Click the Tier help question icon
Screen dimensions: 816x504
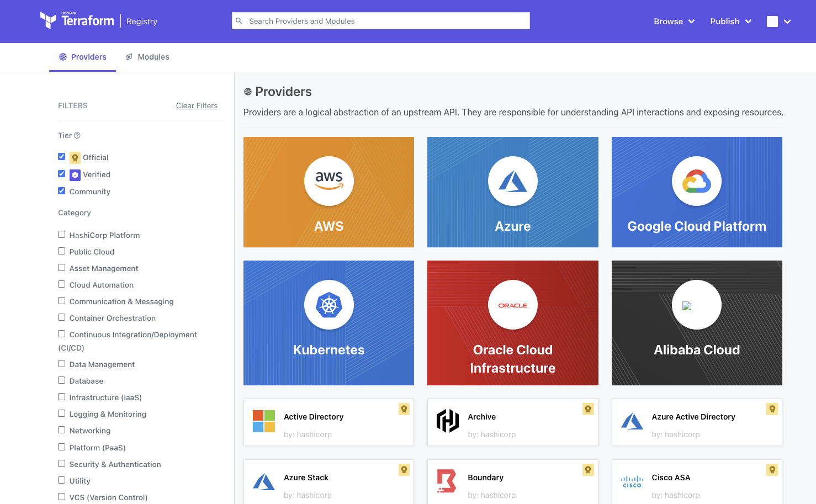click(x=77, y=135)
